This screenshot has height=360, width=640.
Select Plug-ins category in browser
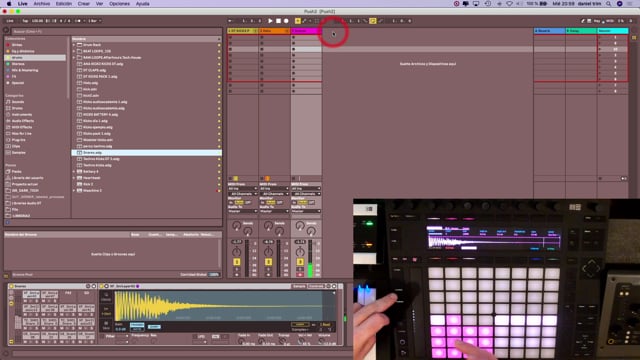(18, 140)
